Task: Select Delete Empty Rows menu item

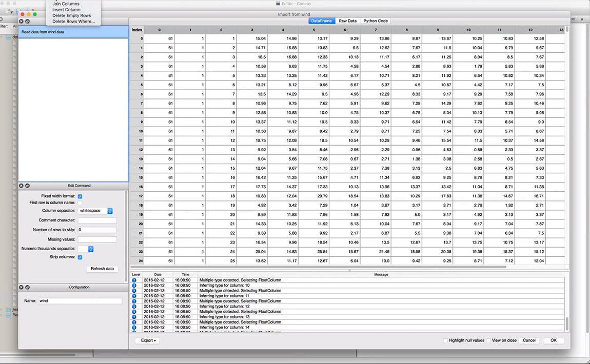Action: (71, 16)
